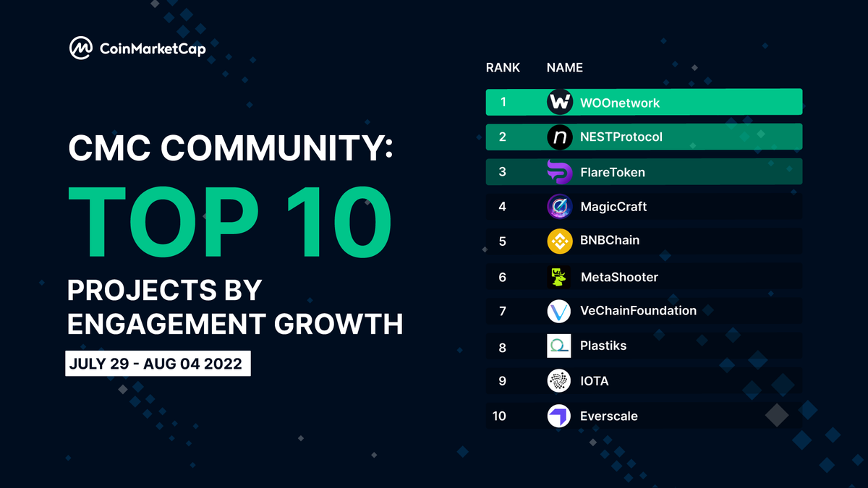Click rank number 8 in the Plastiks row
Viewport: 868px width, 488px height.
tap(503, 348)
